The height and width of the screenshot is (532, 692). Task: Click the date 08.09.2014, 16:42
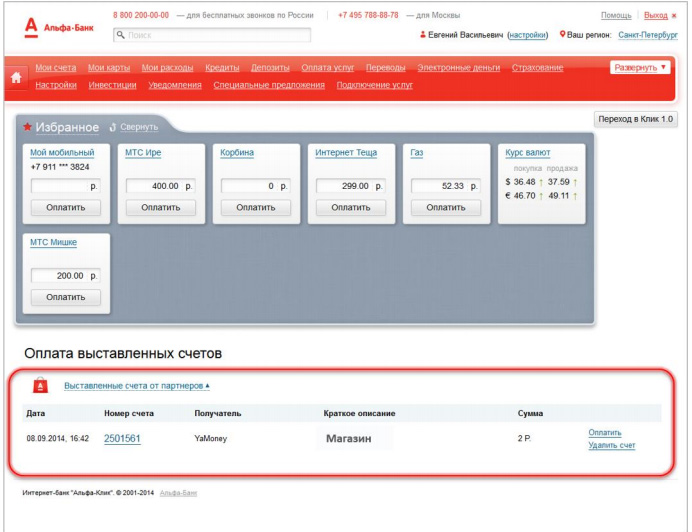[x=58, y=438]
